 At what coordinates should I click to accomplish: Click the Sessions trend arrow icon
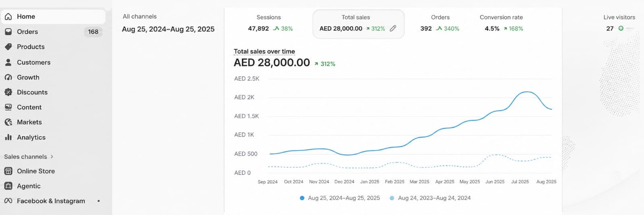pyautogui.click(x=276, y=28)
